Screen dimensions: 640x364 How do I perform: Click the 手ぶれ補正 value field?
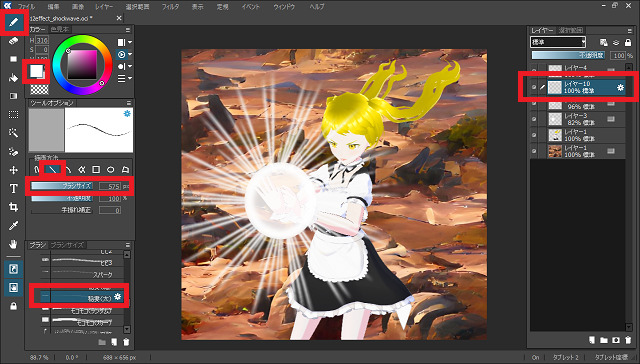(110, 211)
